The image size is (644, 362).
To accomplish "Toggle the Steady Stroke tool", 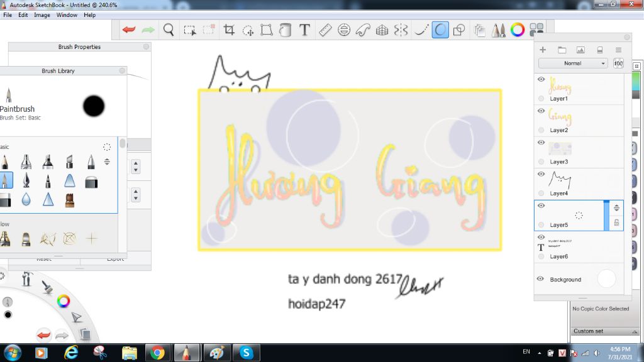I will coord(421,30).
